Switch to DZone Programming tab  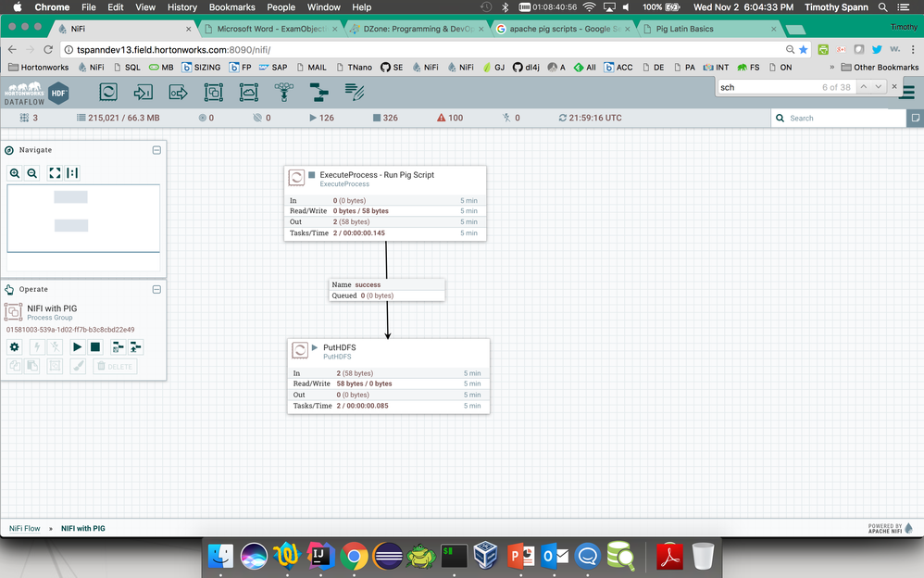(418, 29)
